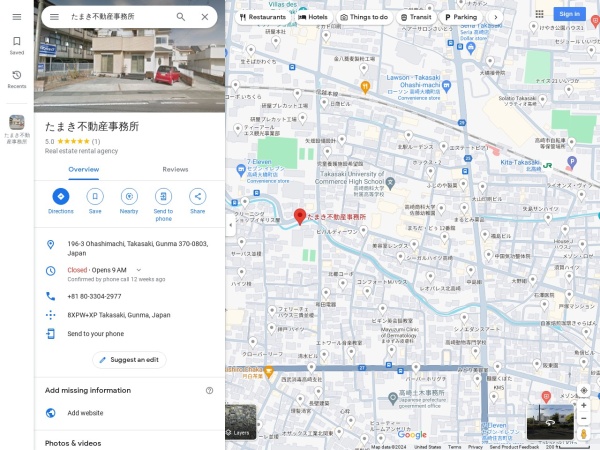This screenshot has width=600, height=450.
Task: Show more category chips with the arrow
Action: (496, 17)
